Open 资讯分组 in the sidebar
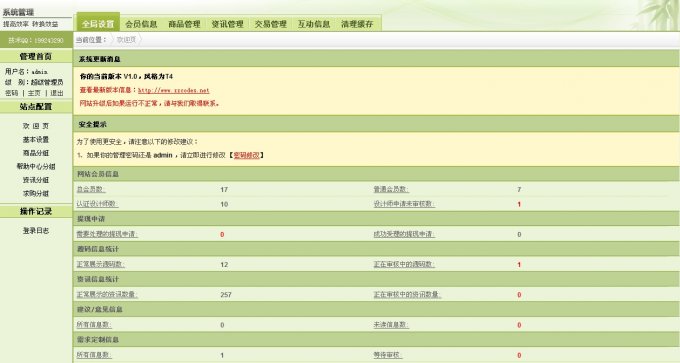The image size is (680, 363). click(36, 180)
